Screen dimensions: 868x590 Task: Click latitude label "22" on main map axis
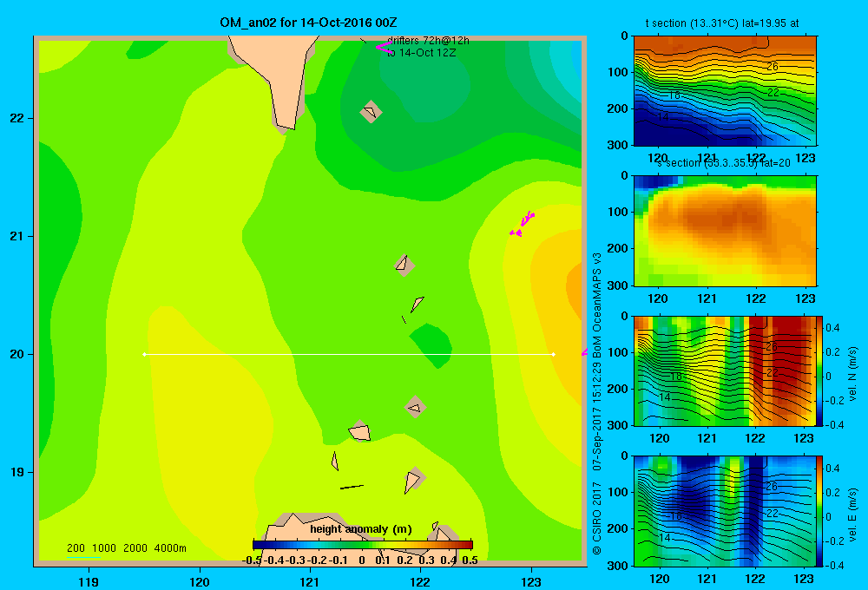(16, 118)
